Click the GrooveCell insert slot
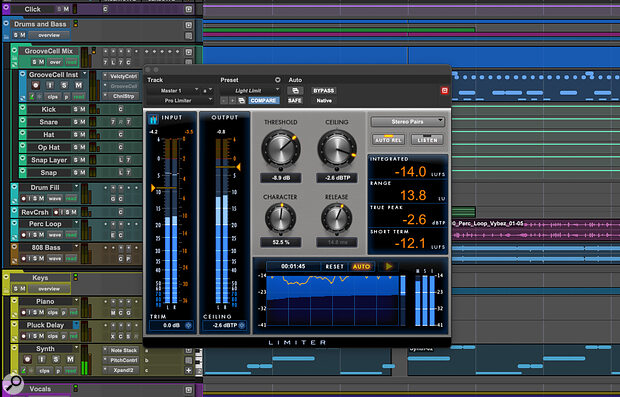Viewport: 620px width, 397px height. click(123, 86)
